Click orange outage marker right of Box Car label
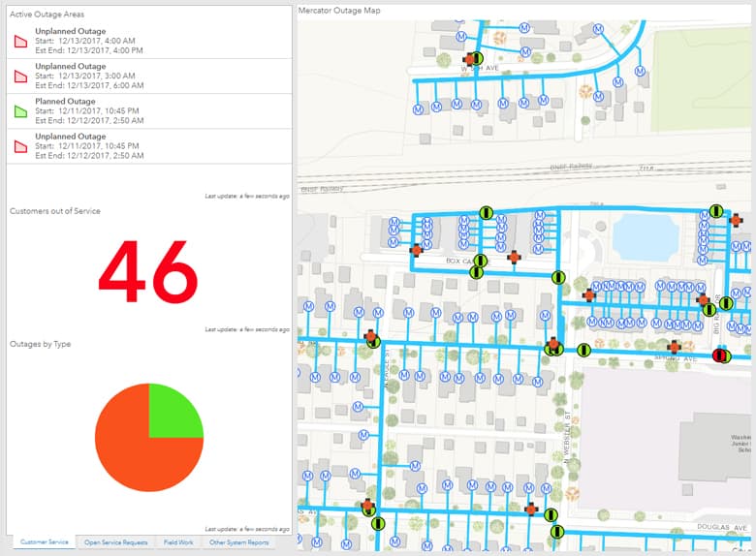 pyautogui.click(x=514, y=257)
